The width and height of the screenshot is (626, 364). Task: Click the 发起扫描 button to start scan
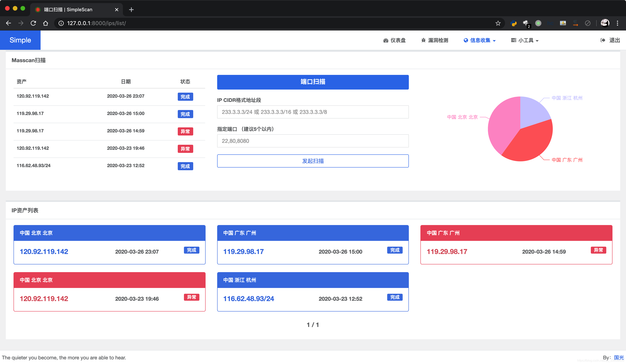tap(313, 161)
